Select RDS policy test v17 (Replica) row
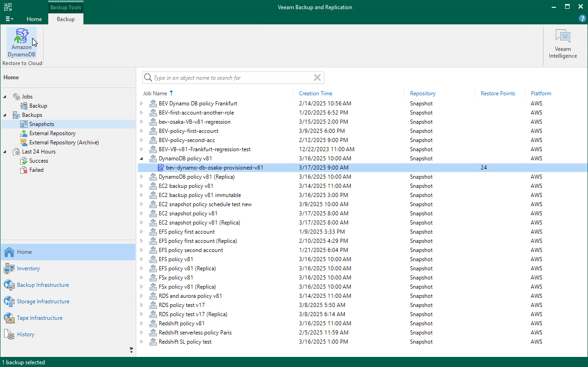 click(362, 314)
